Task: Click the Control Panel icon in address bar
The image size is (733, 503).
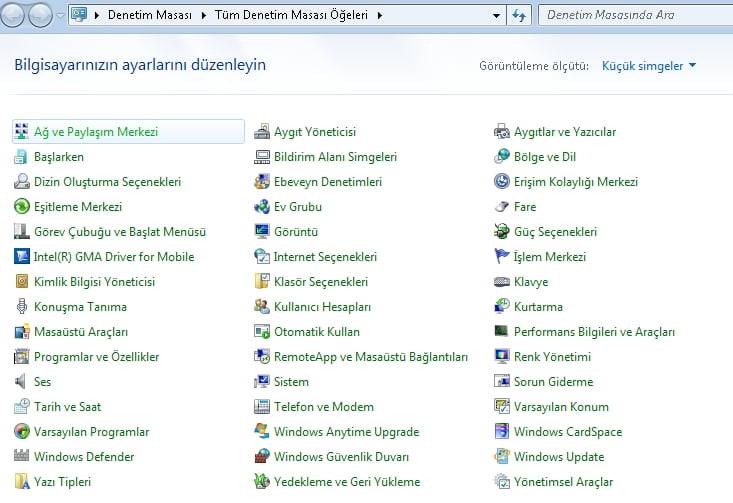Action: [x=79, y=15]
